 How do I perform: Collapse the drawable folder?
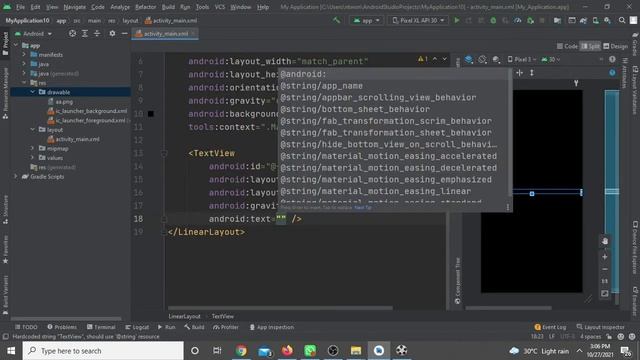(33, 92)
